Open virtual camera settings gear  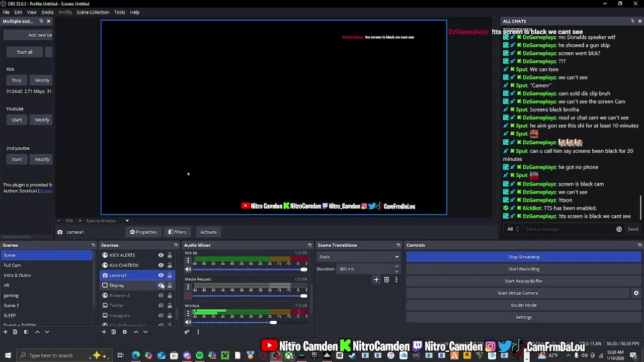636,293
